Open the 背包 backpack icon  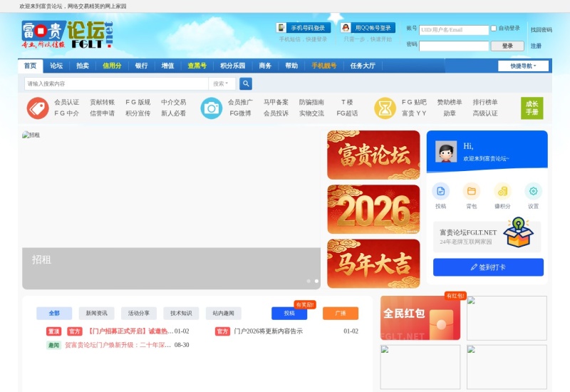tap(472, 191)
